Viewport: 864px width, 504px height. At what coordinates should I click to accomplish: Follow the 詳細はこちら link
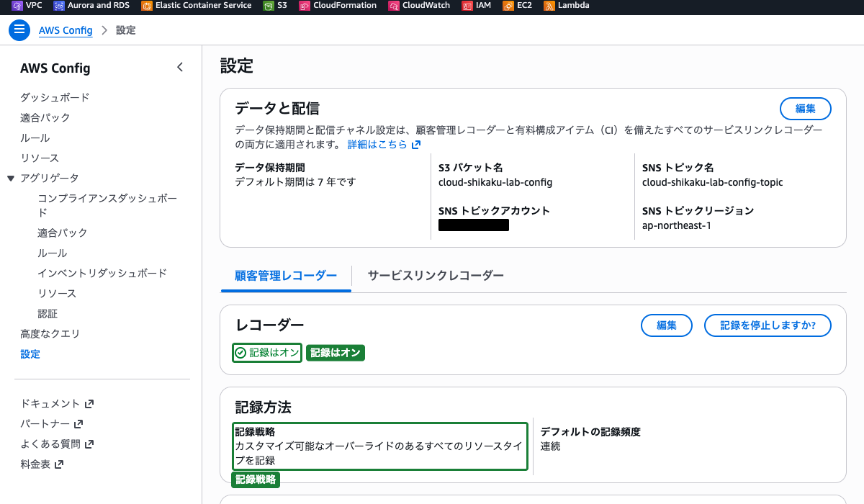[x=384, y=144]
